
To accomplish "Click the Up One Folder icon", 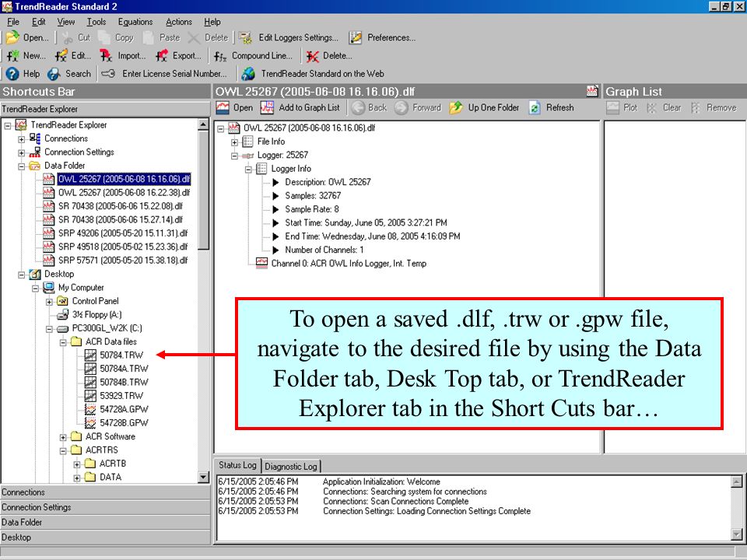I will tap(456, 107).
